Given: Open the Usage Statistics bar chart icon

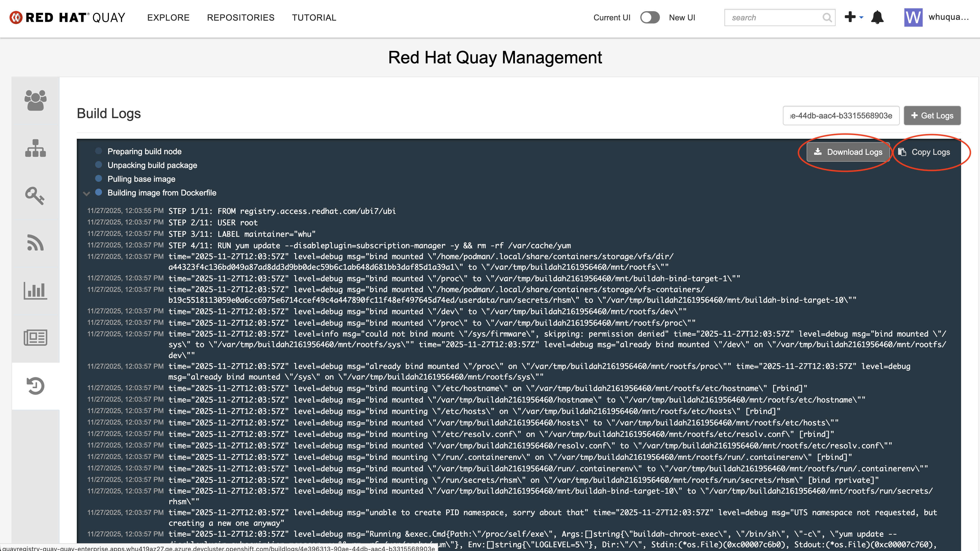Looking at the screenshot, I should (35, 291).
